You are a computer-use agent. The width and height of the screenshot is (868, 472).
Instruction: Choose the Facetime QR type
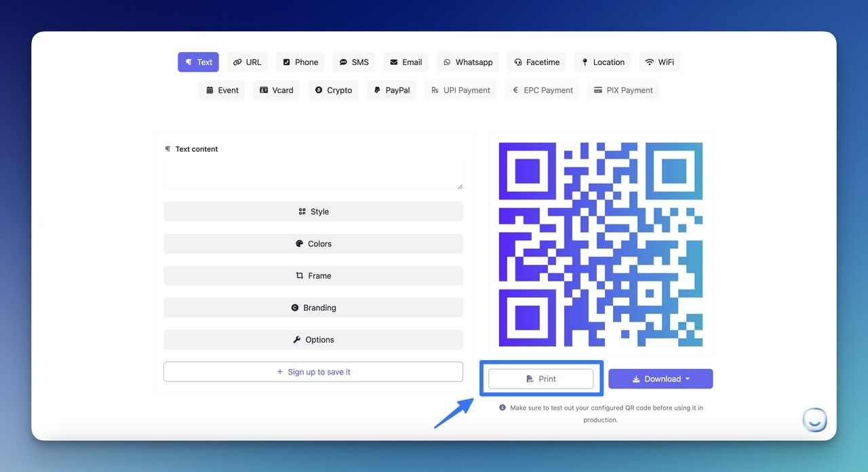click(536, 62)
